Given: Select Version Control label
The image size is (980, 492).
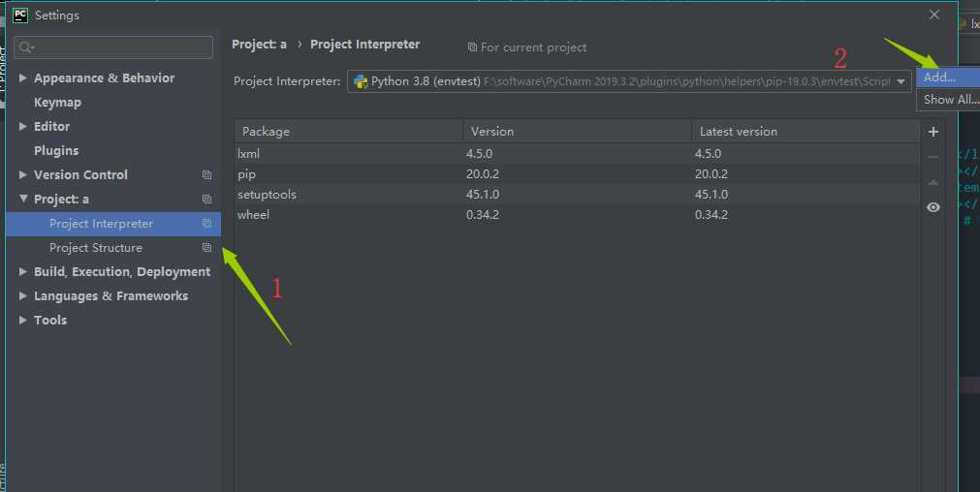Looking at the screenshot, I should [80, 175].
